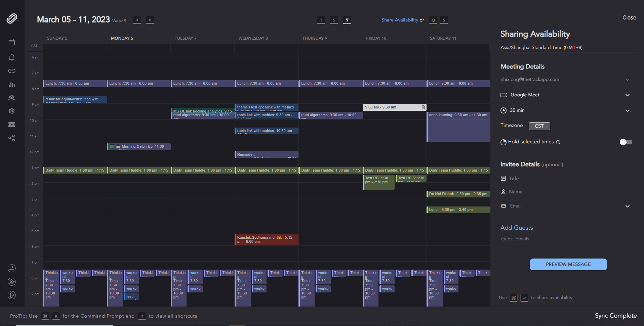Delete the 9:00 am slot via trash icon
644x326 pixels.
pyautogui.click(x=423, y=107)
